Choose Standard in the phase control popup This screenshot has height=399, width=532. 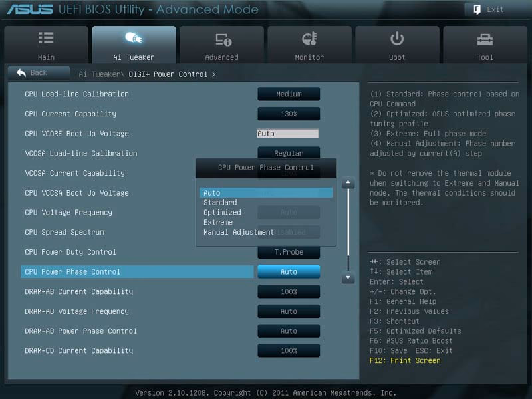pyautogui.click(x=220, y=203)
